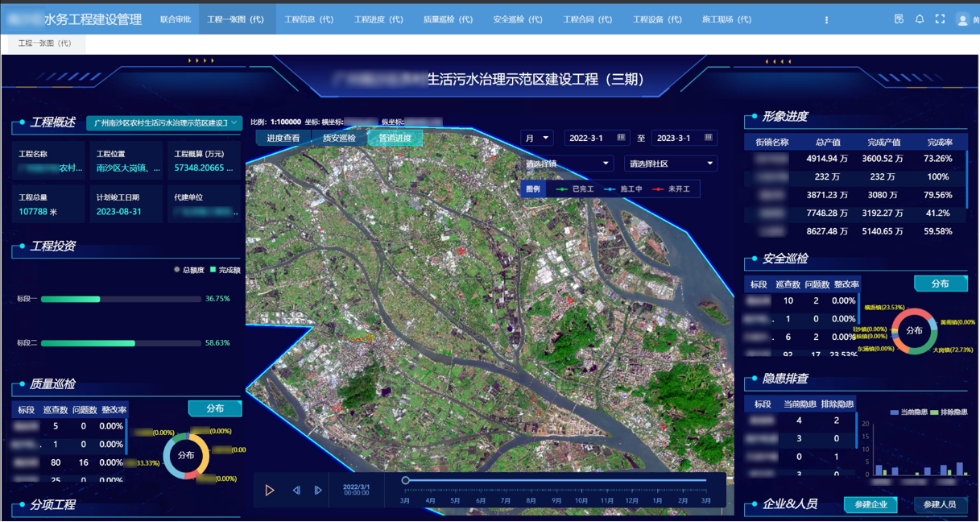This screenshot has width=980, height=522.
Task: Enter fullscreen mode via header icon
Action: click(x=940, y=19)
